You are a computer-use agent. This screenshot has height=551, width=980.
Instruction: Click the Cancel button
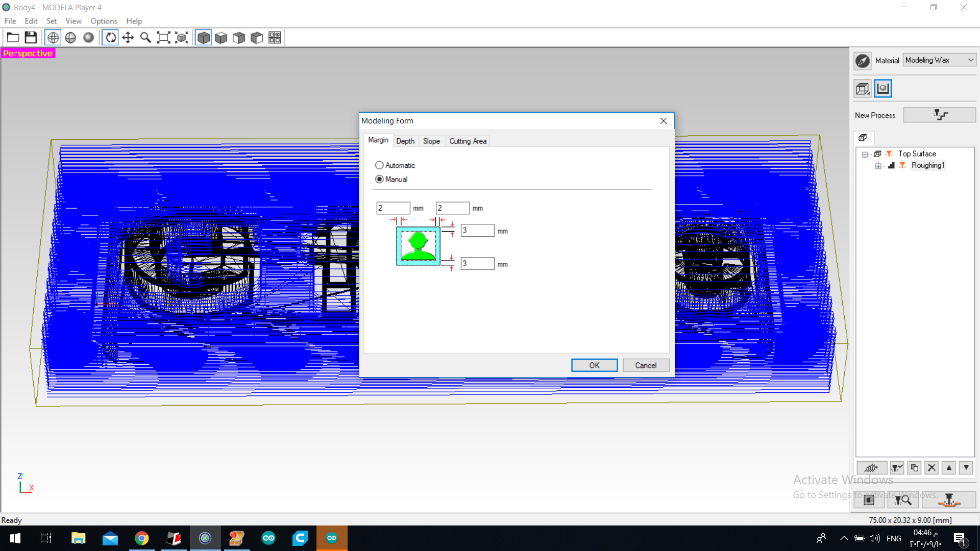646,365
